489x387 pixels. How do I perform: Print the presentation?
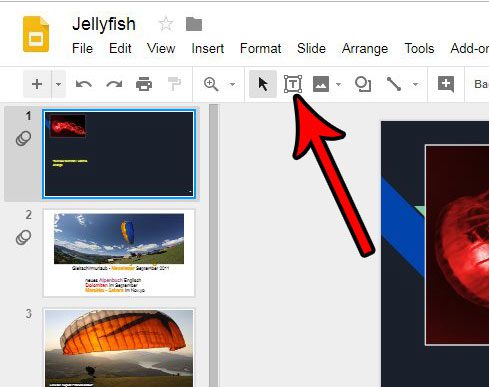click(144, 84)
